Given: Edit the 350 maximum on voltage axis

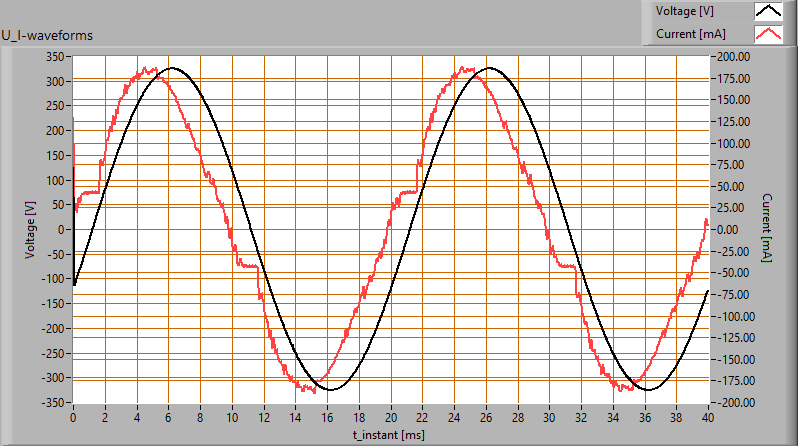Looking at the screenshot, I should coord(57,56).
